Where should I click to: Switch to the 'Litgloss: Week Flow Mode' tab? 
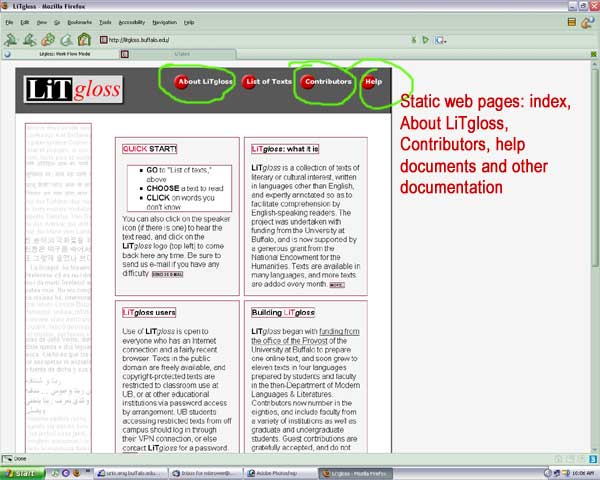[61, 54]
